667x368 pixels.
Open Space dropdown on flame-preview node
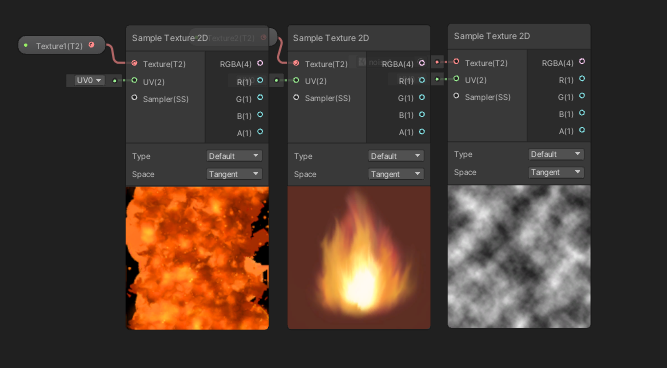(x=396, y=174)
